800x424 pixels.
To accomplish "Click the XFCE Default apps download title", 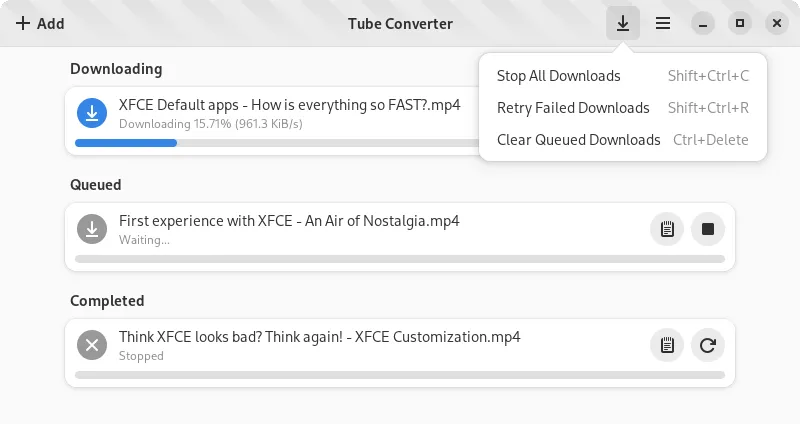I will [x=289, y=105].
